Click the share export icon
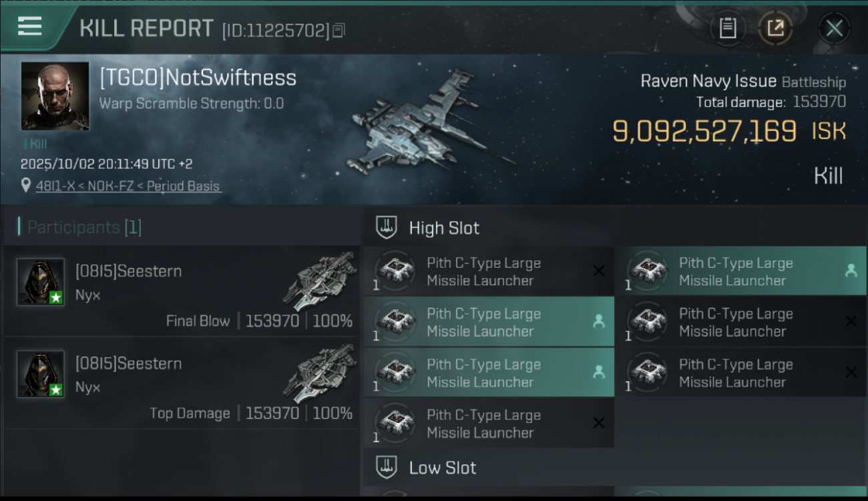 (x=775, y=28)
